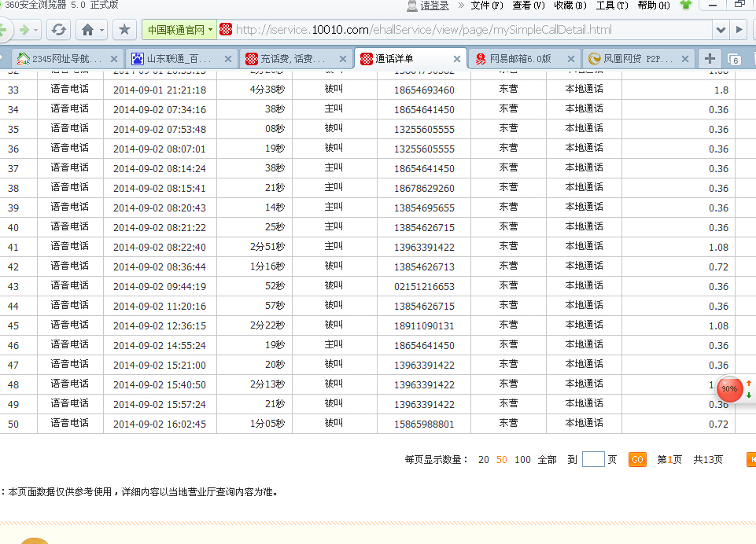
Task: Click the red 90% floating ball
Action: click(729, 388)
